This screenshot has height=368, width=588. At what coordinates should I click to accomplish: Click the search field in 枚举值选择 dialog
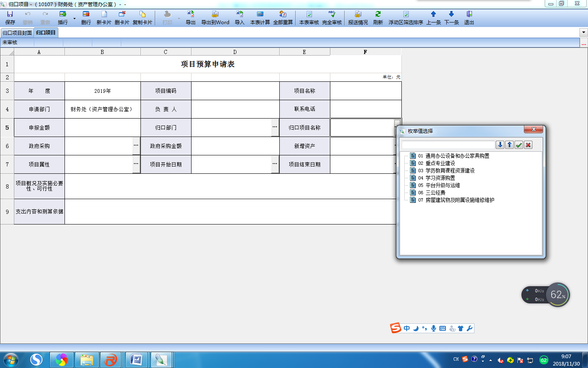448,145
